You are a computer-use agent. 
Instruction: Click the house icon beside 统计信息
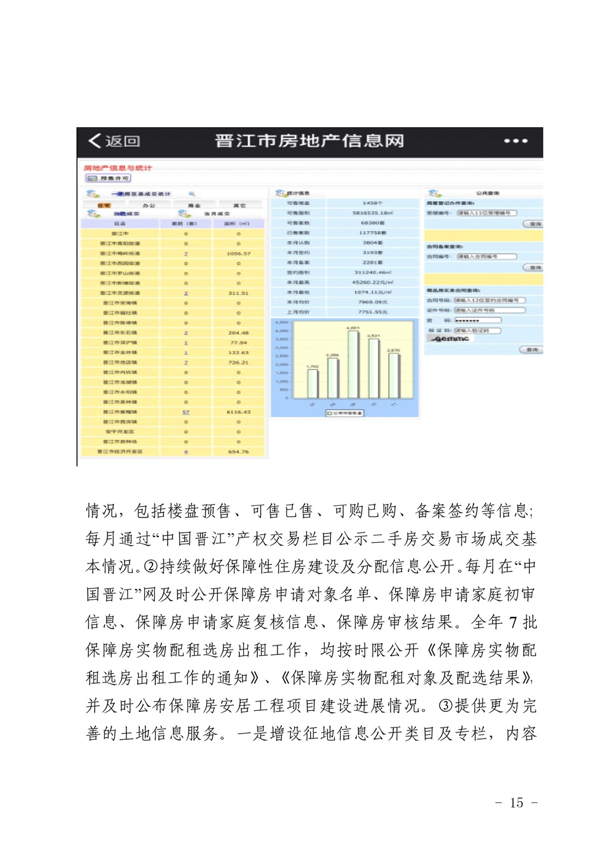tap(280, 193)
